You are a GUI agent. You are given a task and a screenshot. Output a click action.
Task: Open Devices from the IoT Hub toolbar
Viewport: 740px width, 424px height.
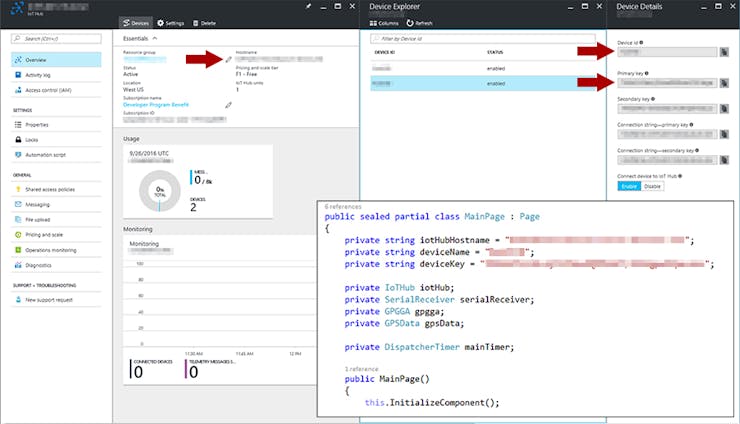[x=136, y=23]
